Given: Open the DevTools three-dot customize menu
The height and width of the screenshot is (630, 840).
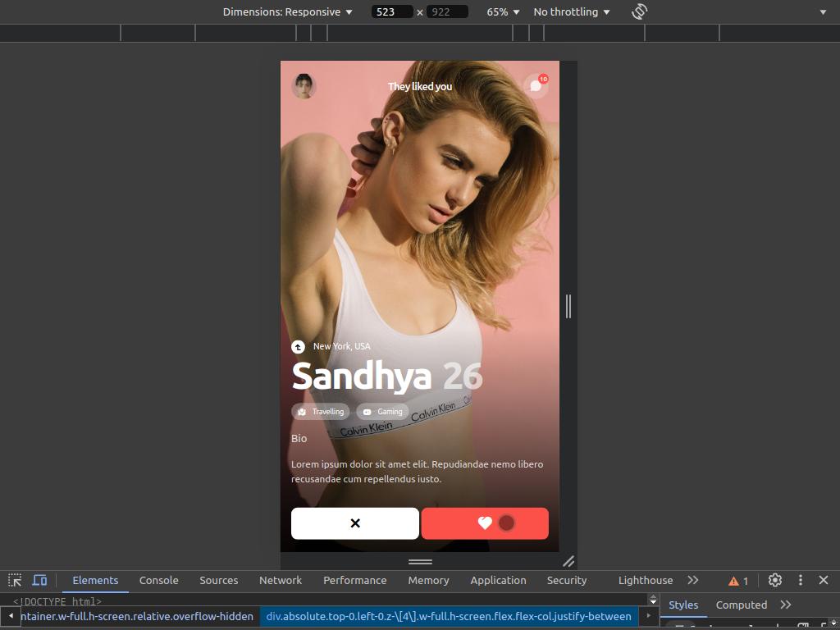Looking at the screenshot, I should pyautogui.click(x=800, y=580).
